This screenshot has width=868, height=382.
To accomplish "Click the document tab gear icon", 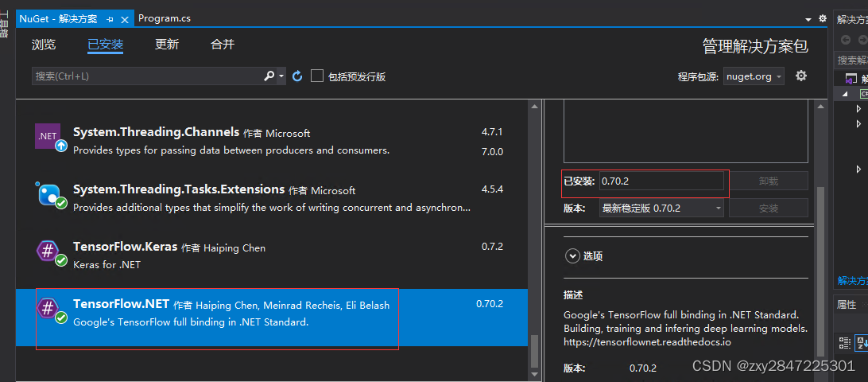I will pyautogui.click(x=823, y=18).
